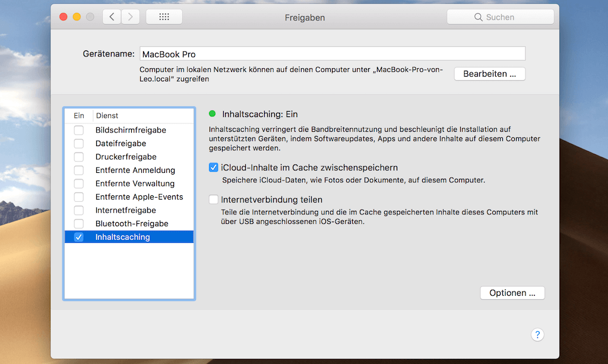The width and height of the screenshot is (608, 364).
Task: Select the Bluetooth-Freigabe service row
Action: pos(129,224)
